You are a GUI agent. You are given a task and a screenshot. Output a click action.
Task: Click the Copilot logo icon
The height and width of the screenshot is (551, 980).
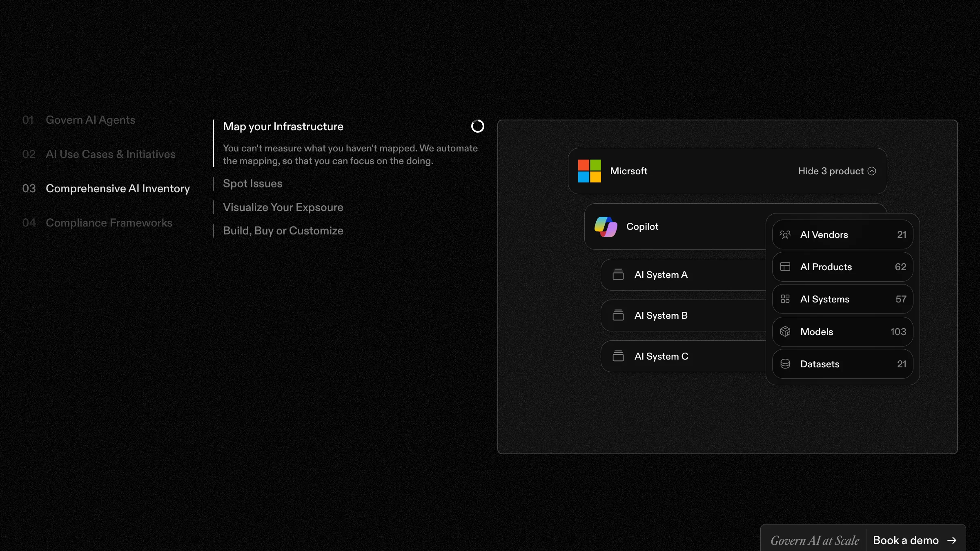[606, 227]
